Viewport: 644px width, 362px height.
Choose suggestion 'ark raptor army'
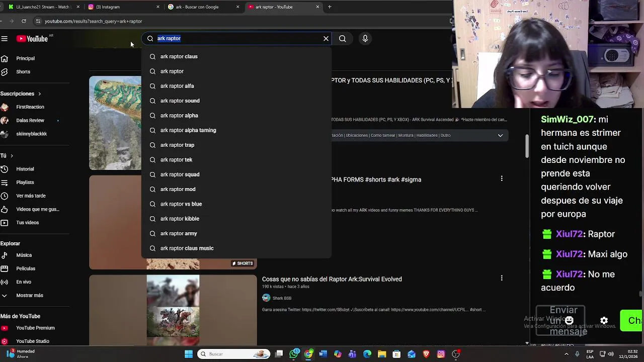tap(236, 233)
